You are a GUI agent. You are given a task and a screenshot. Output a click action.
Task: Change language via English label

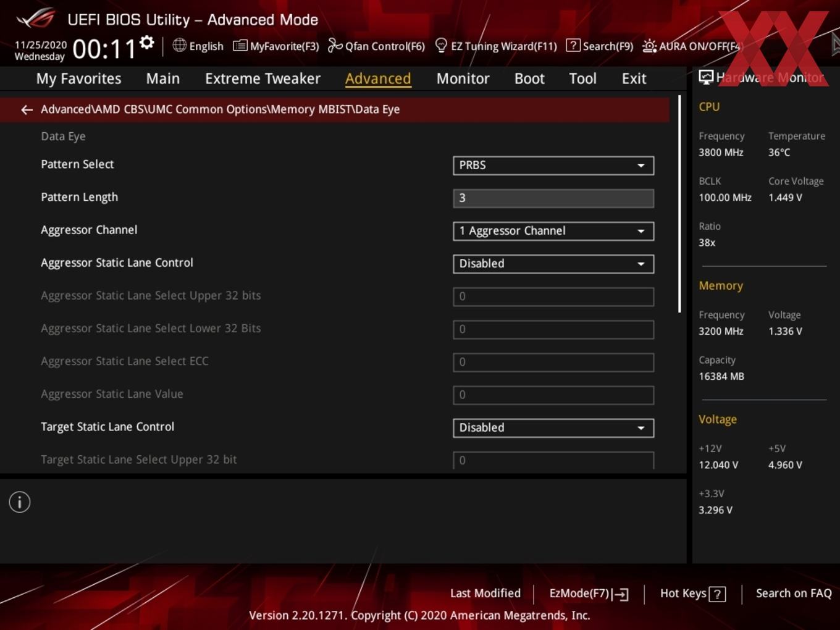pos(206,46)
